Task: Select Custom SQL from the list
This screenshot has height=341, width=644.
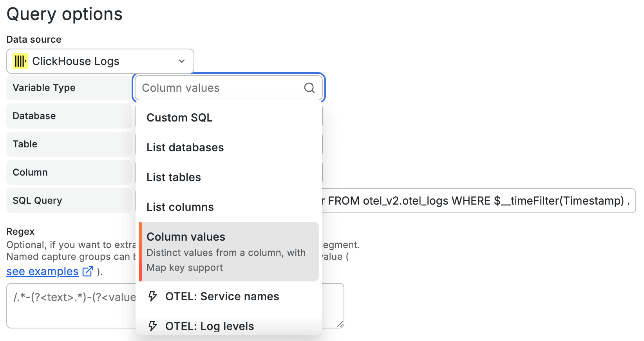Action: coord(179,118)
